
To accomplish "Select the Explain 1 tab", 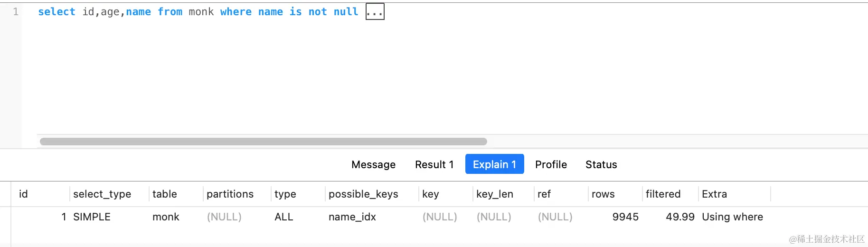I will [x=494, y=164].
